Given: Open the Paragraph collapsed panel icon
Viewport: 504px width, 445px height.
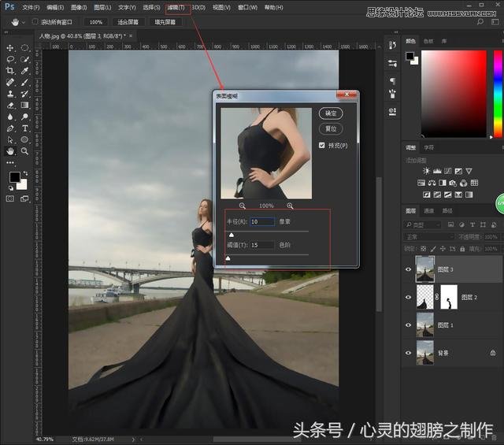Looking at the screenshot, I should (392, 80).
